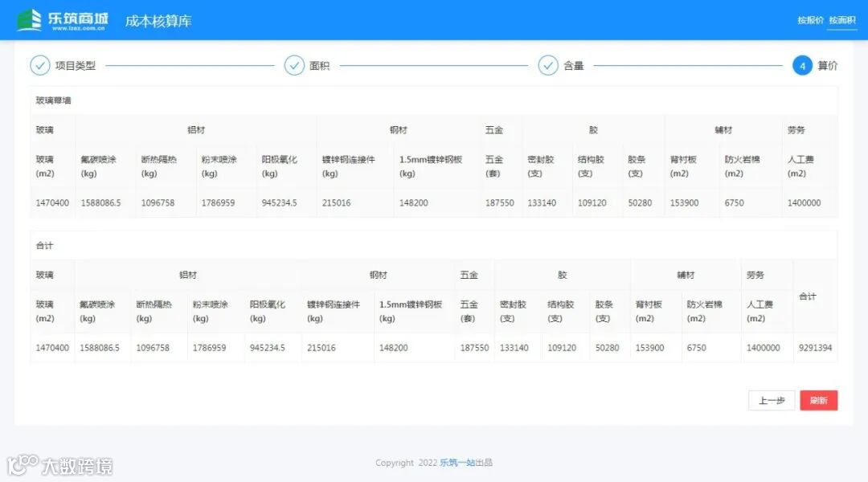Select the 项目类型 step label
Viewport: 868px width, 482px height.
coord(76,66)
